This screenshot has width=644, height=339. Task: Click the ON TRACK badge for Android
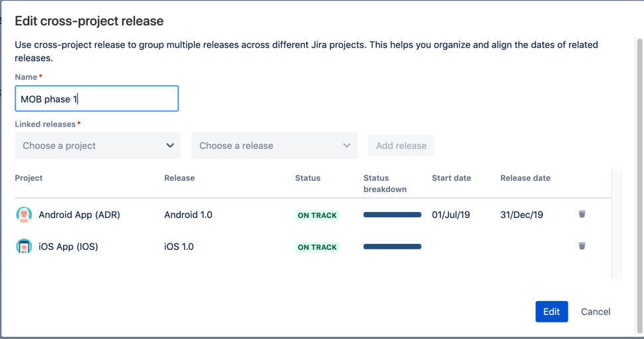[x=317, y=215]
